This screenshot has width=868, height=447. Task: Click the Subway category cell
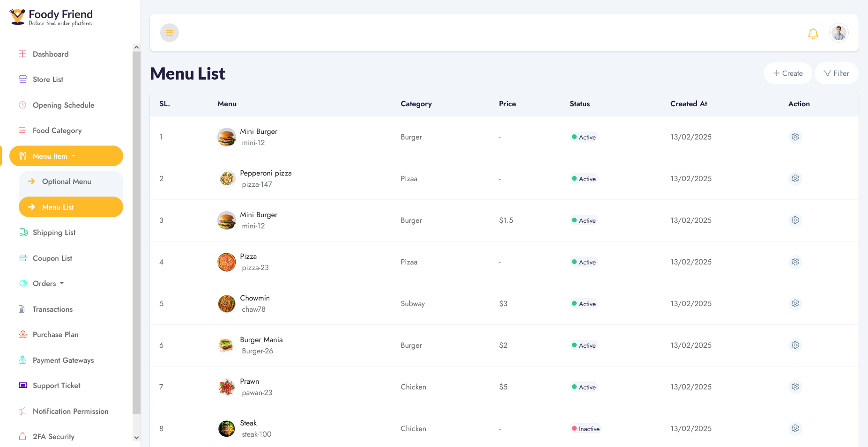coord(413,304)
